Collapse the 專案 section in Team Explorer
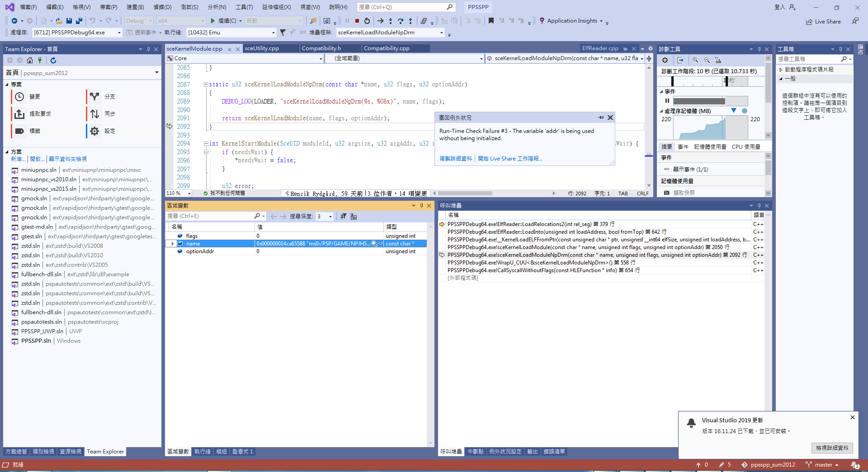 point(7,85)
